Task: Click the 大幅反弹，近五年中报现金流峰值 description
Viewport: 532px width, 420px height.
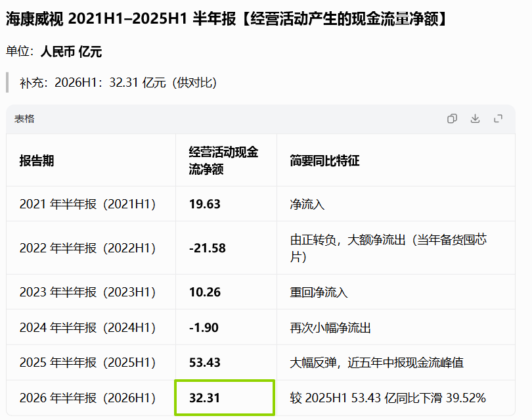Action: click(x=376, y=363)
